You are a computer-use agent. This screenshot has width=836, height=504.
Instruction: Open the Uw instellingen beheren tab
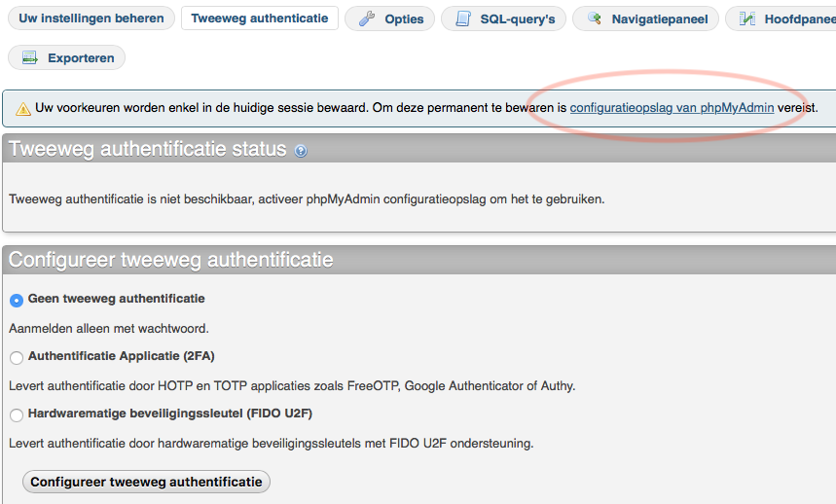91,18
